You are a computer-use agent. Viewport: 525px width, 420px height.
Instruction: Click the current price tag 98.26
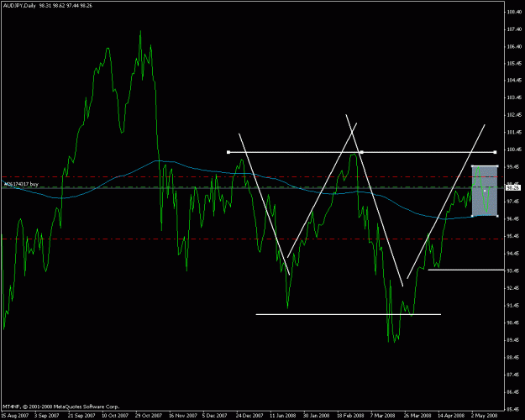click(x=512, y=188)
